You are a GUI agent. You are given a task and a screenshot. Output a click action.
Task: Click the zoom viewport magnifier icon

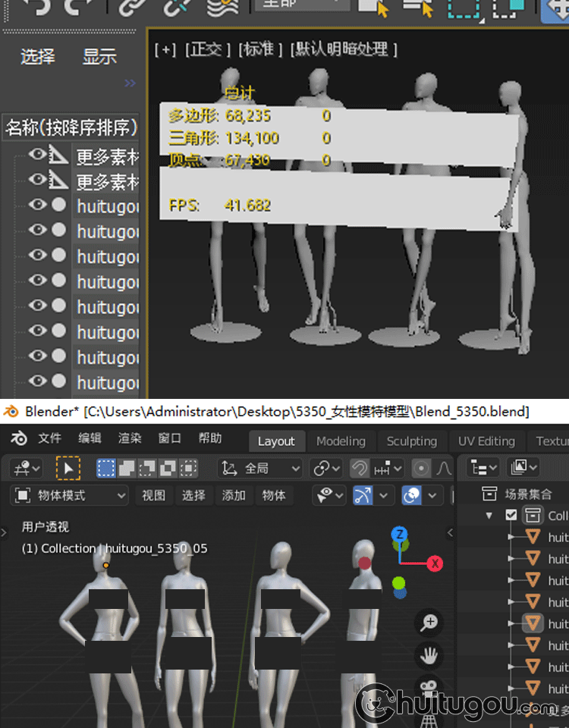(x=430, y=623)
